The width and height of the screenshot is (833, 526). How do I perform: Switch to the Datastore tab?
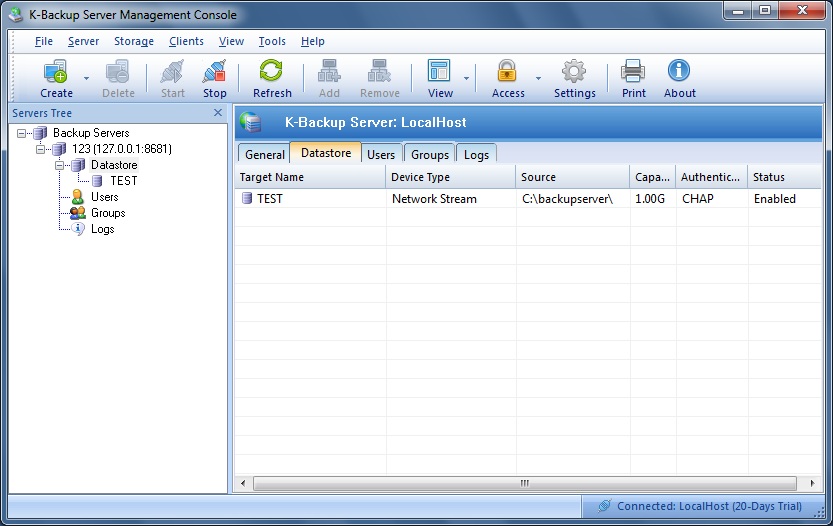tap(326, 152)
